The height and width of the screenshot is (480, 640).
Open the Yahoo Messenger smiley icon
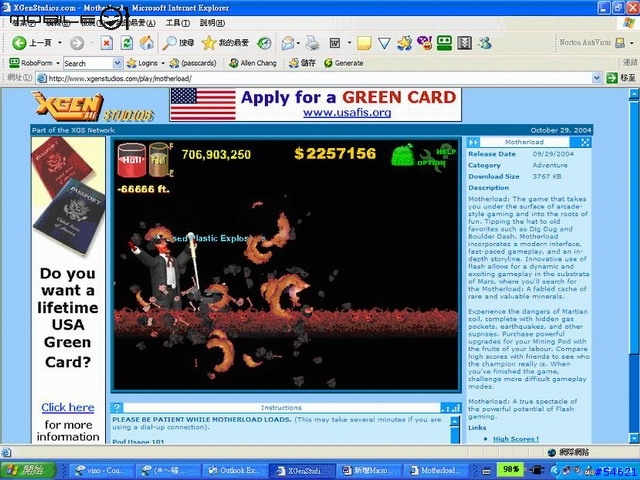424,43
